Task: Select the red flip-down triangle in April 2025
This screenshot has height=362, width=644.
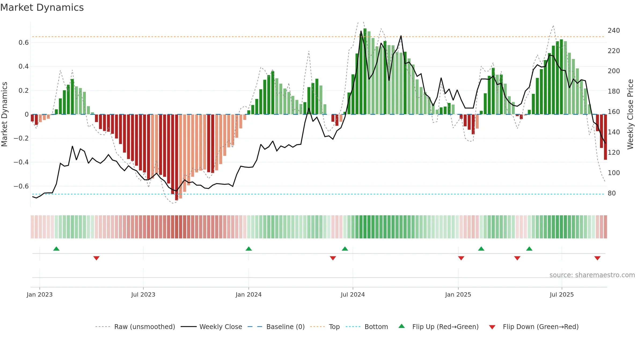Action: point(517,258)
